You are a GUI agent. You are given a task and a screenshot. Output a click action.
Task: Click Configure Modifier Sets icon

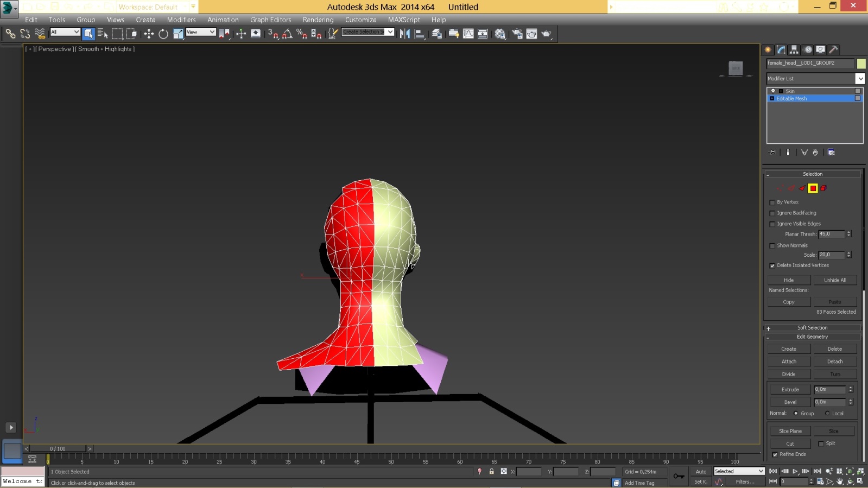(831, 153)
